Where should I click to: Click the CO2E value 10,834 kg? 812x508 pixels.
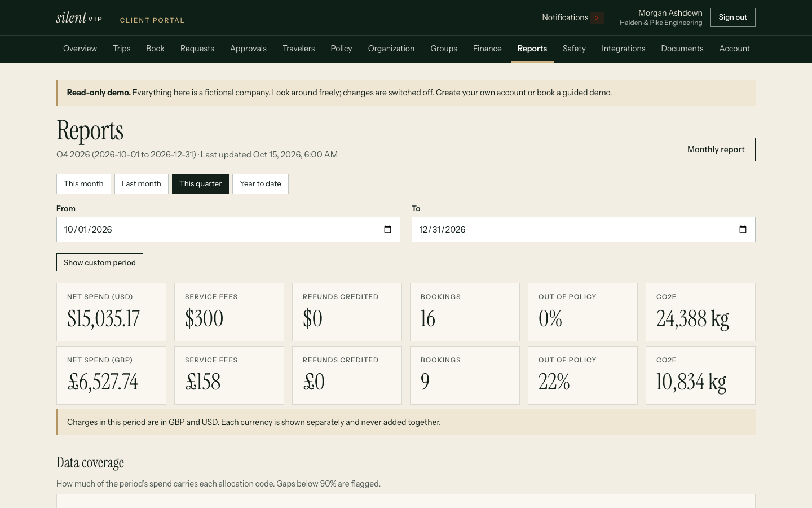coord(691,382)
